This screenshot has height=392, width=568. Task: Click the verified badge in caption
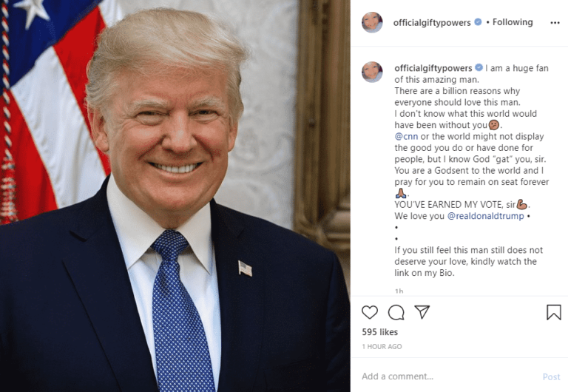coord(479,67)
